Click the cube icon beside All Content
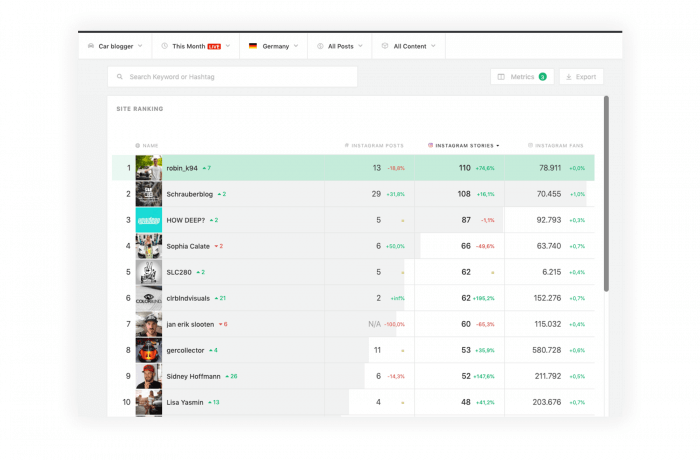Image resolution: width=700 pixels, height=460 pixels. pyautogui.click(x=385, y=46)
